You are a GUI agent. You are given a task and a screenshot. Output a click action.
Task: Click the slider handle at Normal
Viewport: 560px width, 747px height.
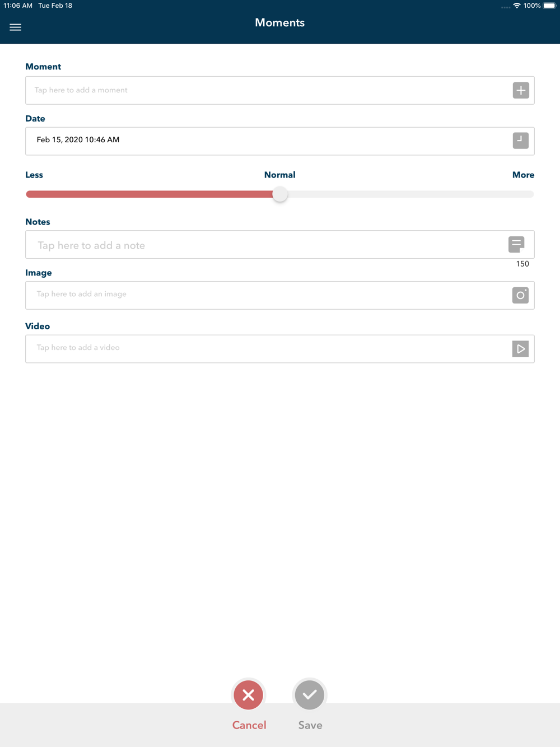[x=280, y=194]
